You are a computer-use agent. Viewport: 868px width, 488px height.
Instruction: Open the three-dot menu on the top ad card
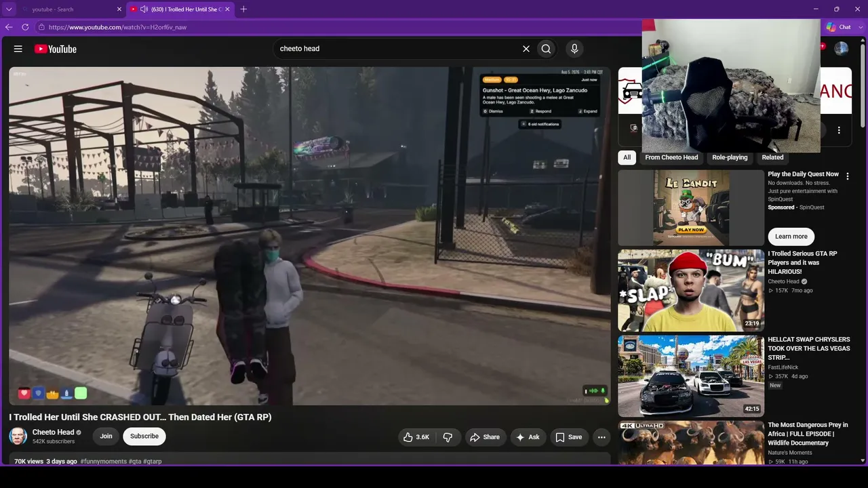pos(839,130)
